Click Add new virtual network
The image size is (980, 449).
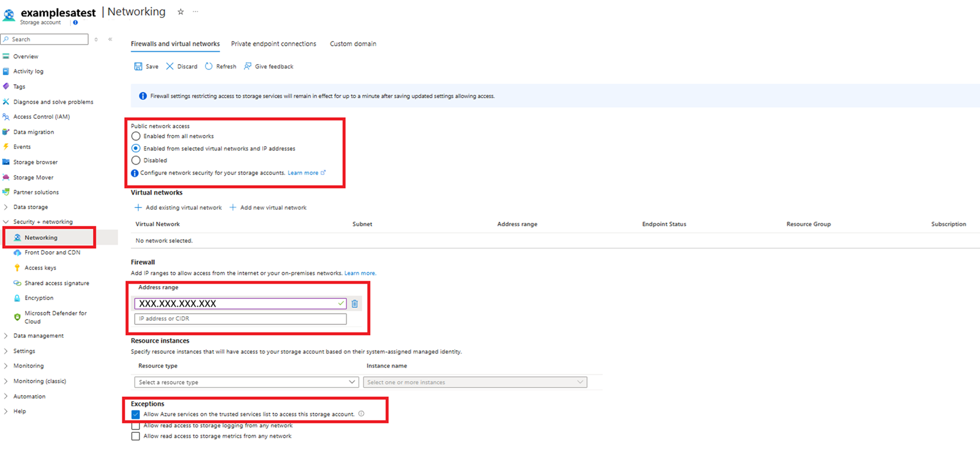268,207
